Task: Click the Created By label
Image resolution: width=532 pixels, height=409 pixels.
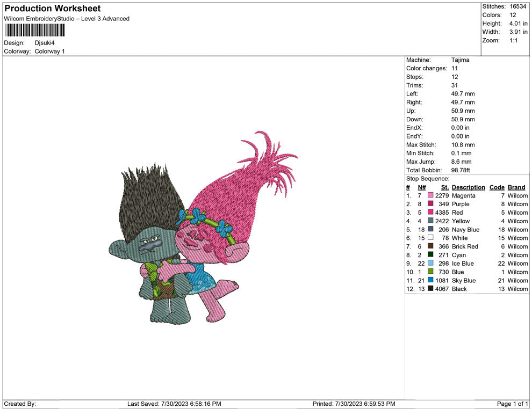Action: coord(20,404)
